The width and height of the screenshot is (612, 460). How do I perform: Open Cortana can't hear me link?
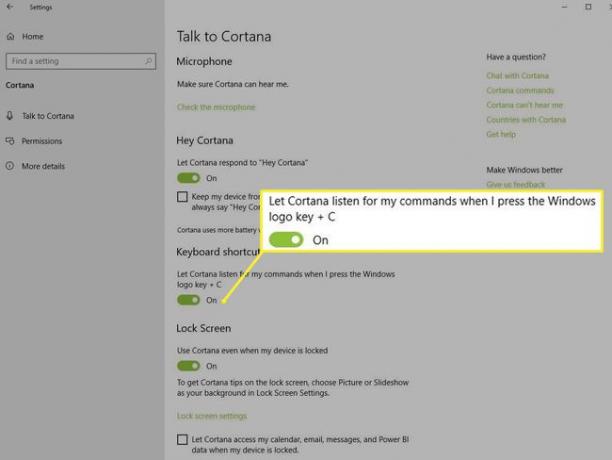[525, 105]
